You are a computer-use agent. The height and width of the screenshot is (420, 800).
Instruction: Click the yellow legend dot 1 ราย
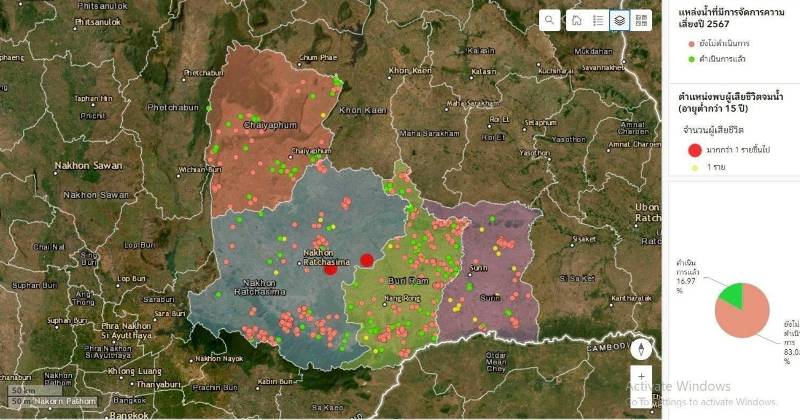click(x=694, y=169)
